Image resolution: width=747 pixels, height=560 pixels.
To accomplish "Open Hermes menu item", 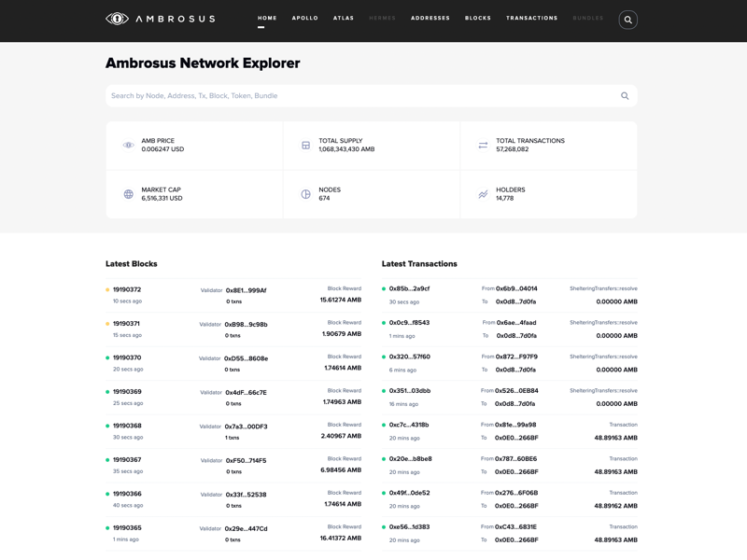I will pyautogui.click(x=382, y=18).
